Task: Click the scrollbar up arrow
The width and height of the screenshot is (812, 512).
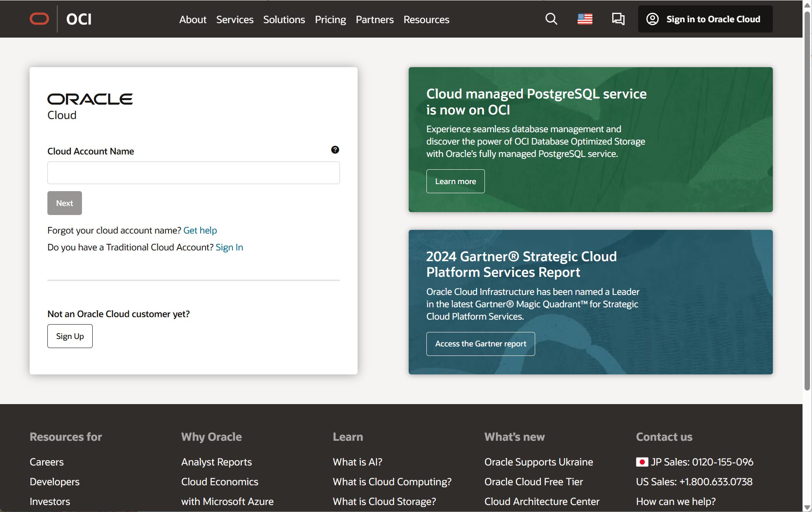Action: click(x=807, y=5)
